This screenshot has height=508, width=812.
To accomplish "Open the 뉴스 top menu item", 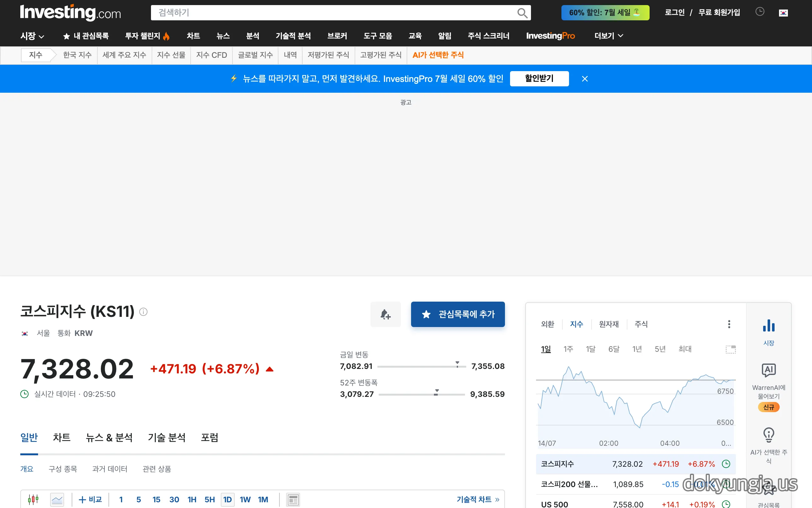I will coord(223,36).
